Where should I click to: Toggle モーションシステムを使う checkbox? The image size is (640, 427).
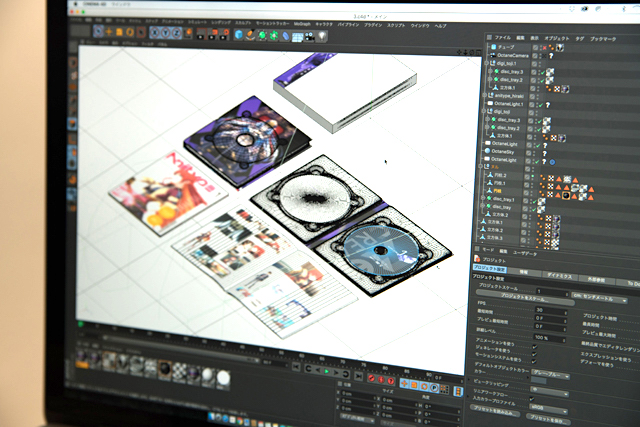pyautogui.click(x=534, y=361)
